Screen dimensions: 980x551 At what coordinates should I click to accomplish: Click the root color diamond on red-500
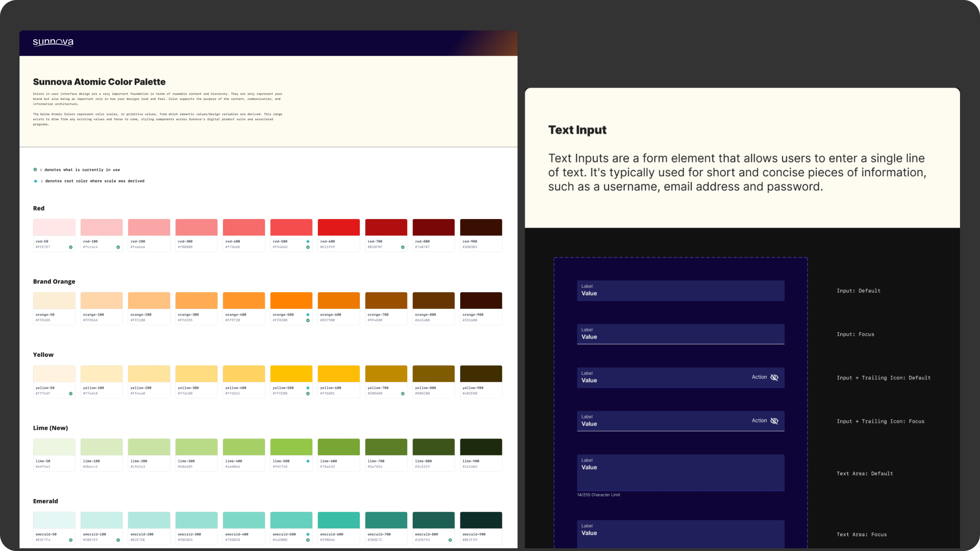tap(308, 241)
